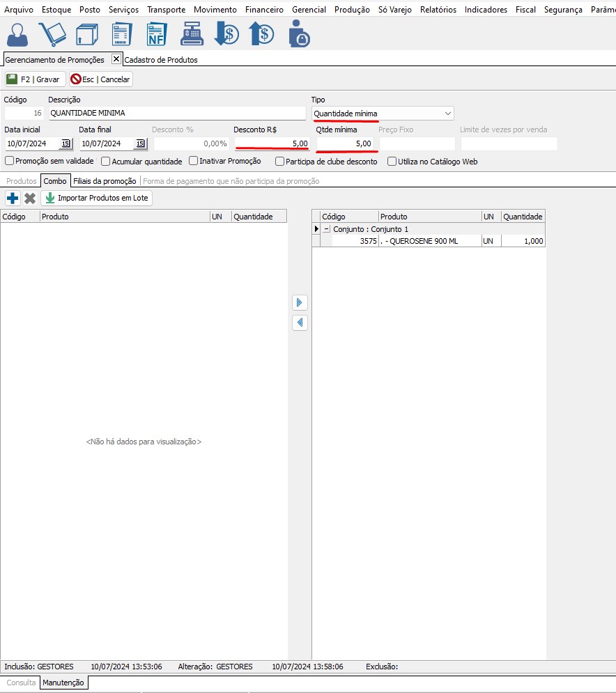Image resolution: width=616 pixels, height=693 pixels.
Task: Open the Data inicial calendar picker
Action: 66,143
